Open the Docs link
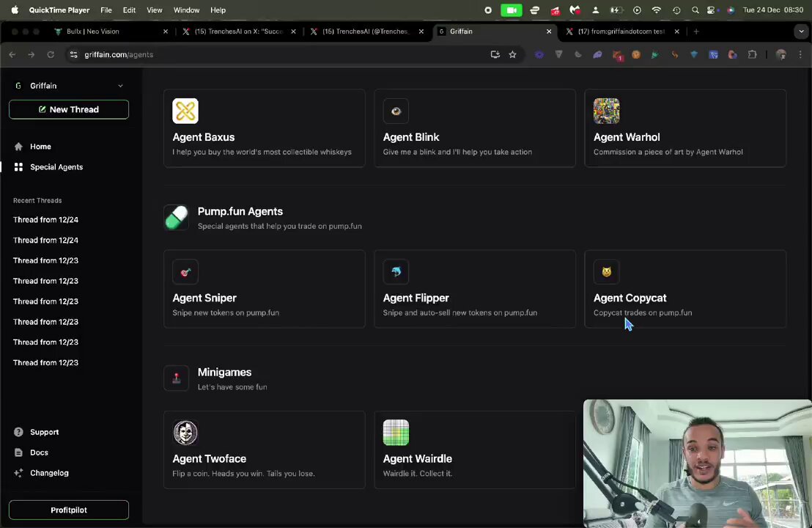This screenshot has height=528, width=812. [x=39, y=452]
